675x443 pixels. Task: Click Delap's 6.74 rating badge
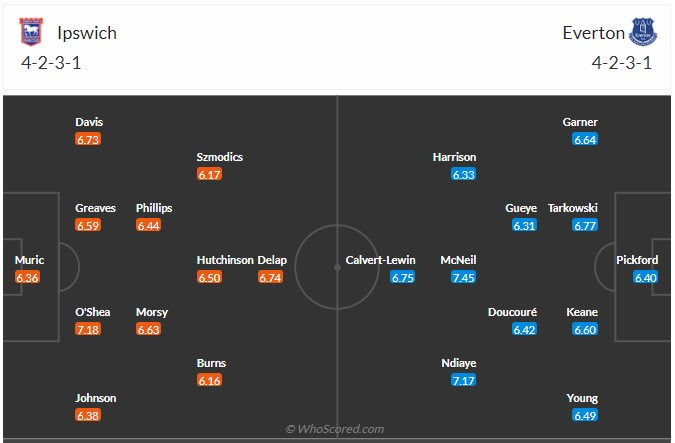pos(270,277)
